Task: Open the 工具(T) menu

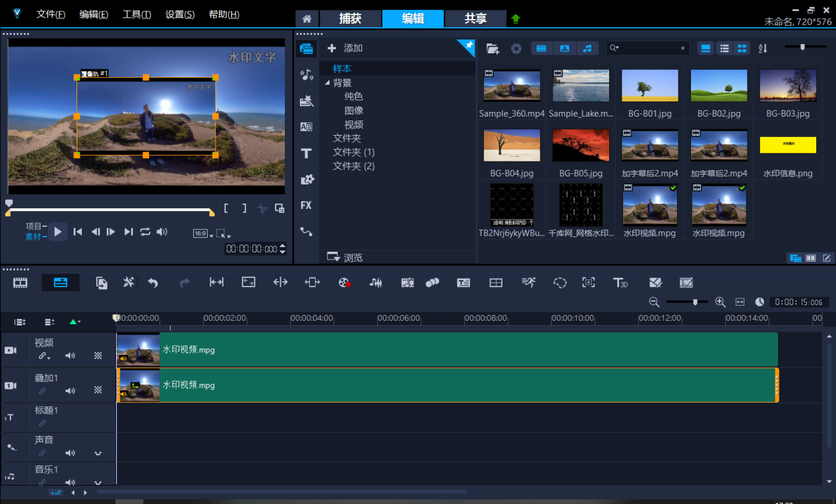Action: pos(136,14)
